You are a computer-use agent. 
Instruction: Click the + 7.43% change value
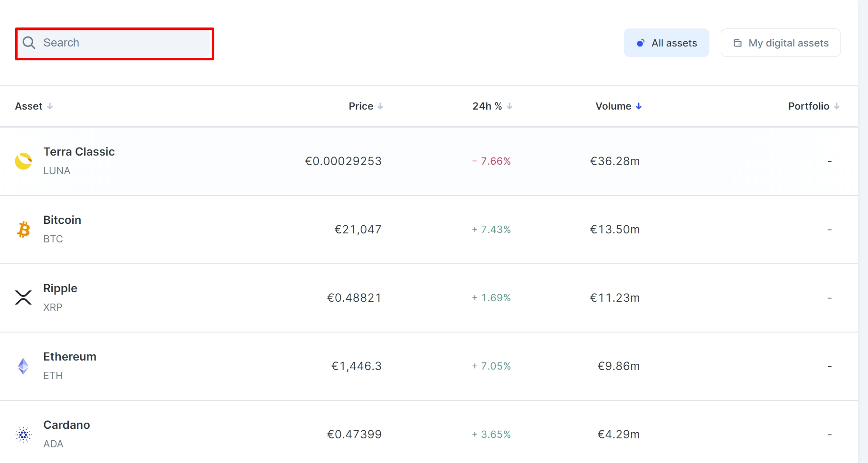click(x=491, y=230)
